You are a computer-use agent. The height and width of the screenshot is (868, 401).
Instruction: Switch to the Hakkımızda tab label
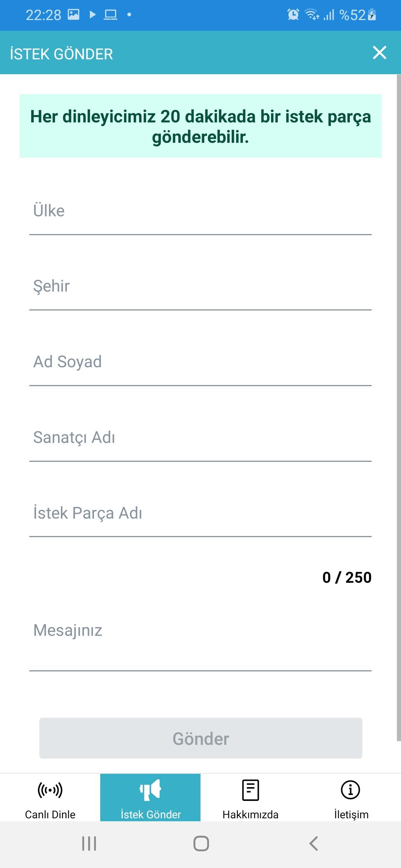pos(251,815)
